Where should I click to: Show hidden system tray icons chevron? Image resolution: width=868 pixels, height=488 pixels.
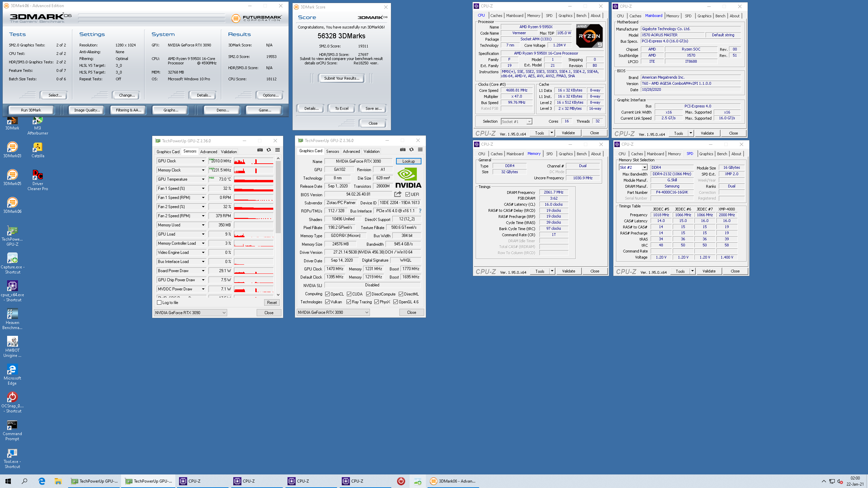(824, 481)
